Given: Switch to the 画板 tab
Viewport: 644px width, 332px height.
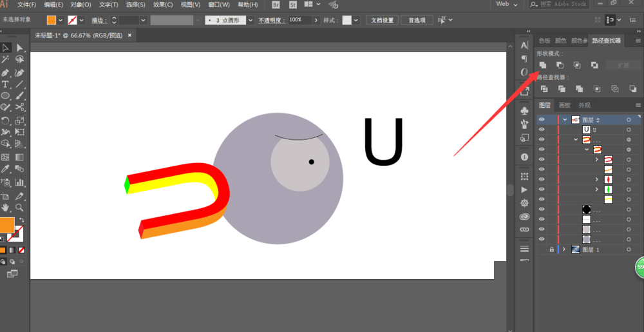Looking at the screenshot, I should 565,105.
